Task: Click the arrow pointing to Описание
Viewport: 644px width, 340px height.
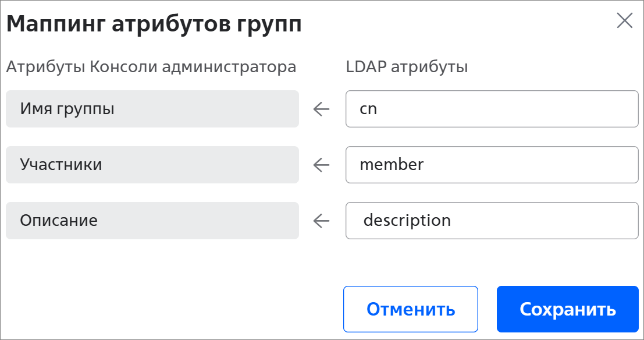Action: click(321, 221)
